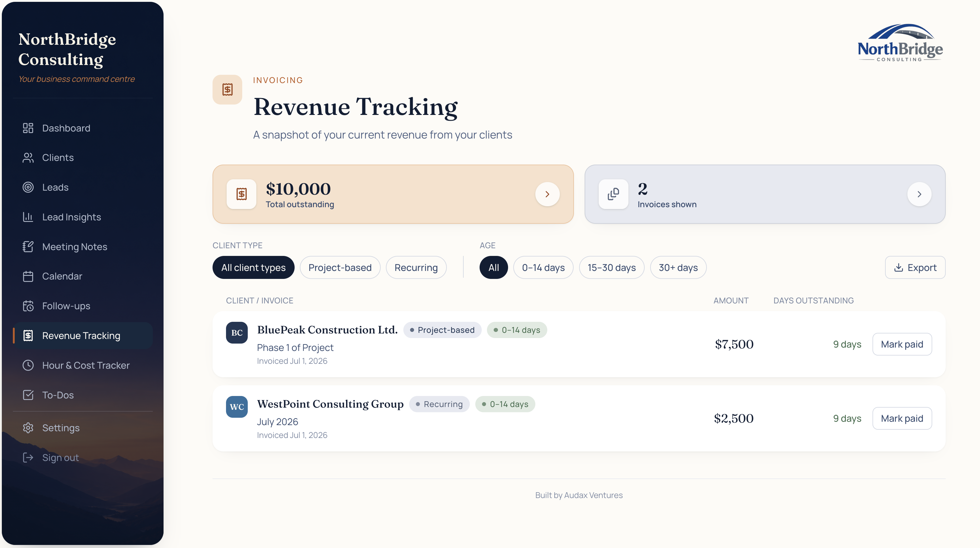Click the $10,000 total outstanding figure

tap(298, 189)
